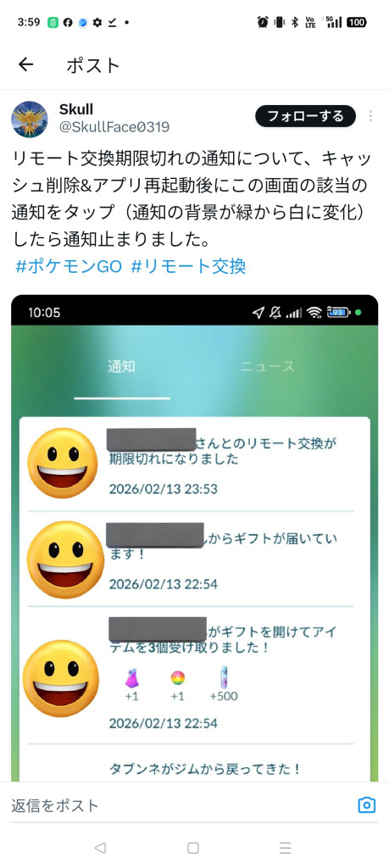Open Skull's profile avatar
The height and width of the screenshot is (868, 389).
point(30,120)
